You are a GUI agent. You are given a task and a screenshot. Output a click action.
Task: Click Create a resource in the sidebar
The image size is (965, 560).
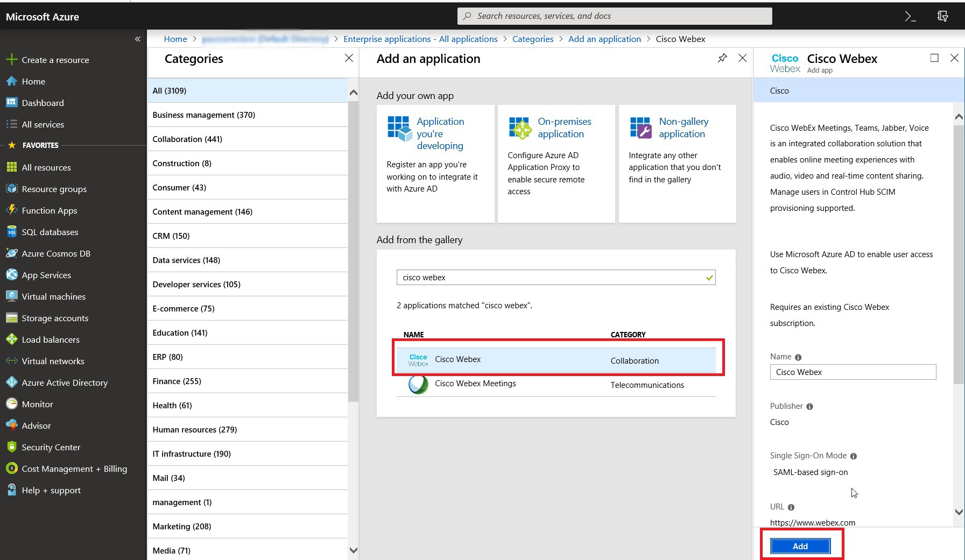click(x=54, y=59)
